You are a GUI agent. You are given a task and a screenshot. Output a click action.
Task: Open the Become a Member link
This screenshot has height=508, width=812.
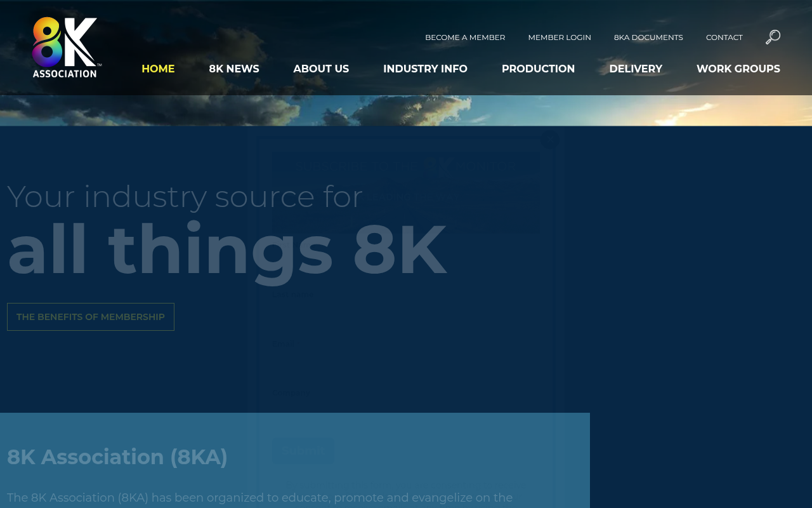pos(465,37)
